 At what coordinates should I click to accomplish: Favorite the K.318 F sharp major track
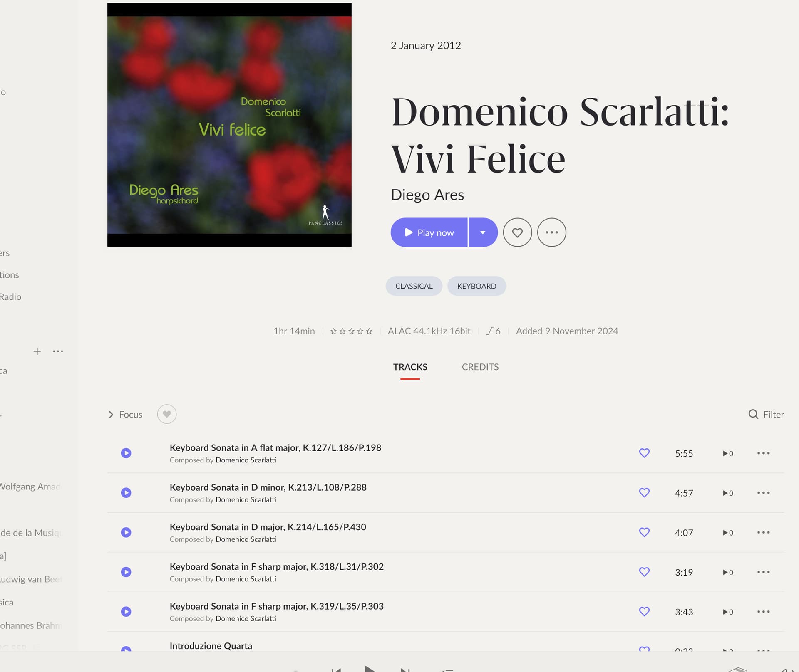tap(644, 572)
